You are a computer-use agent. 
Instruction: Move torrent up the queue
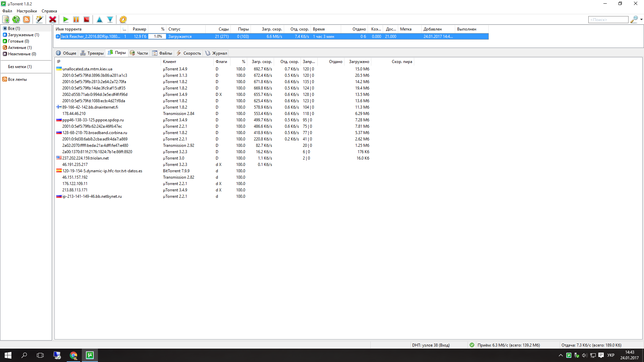click(100, 19)
